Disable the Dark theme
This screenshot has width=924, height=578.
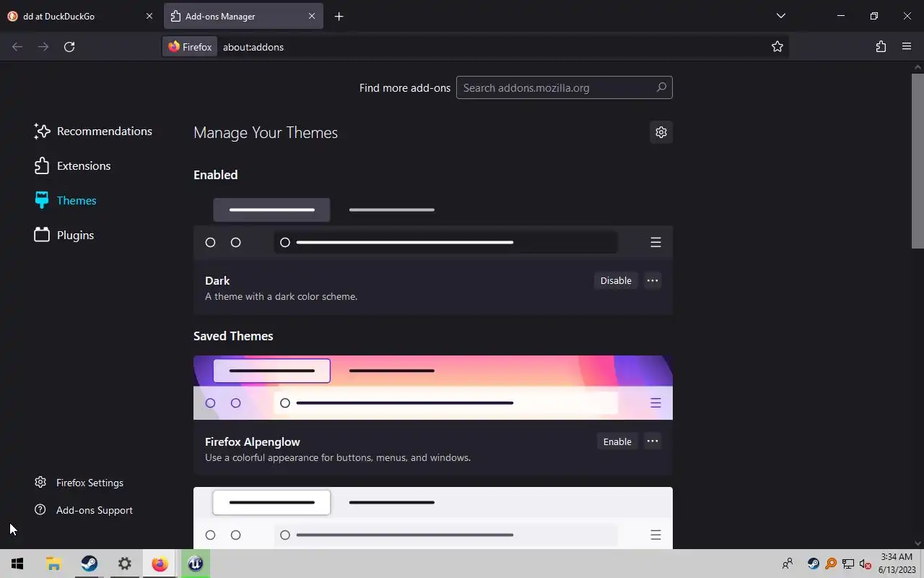(x=616, y=280)
